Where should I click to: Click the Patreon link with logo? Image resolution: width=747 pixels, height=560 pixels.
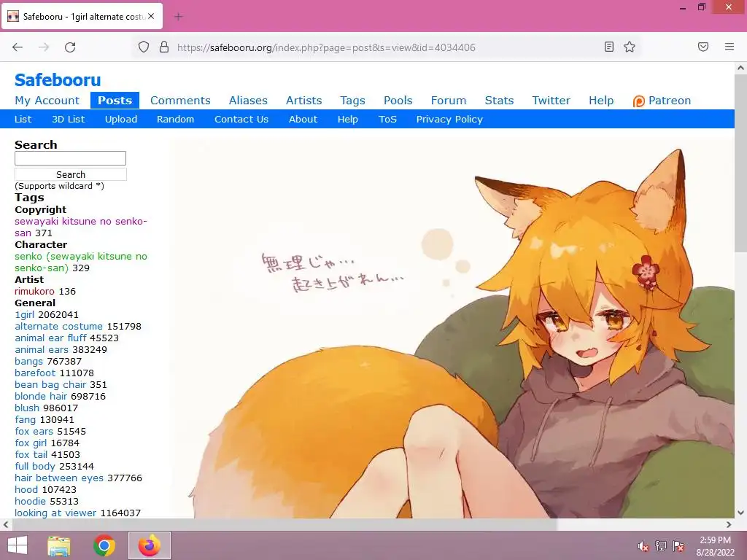[x=662, y=101]
